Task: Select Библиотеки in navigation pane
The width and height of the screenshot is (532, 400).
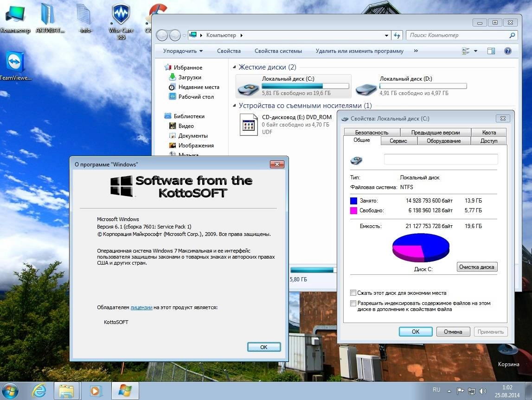Action: pos(185,116)
